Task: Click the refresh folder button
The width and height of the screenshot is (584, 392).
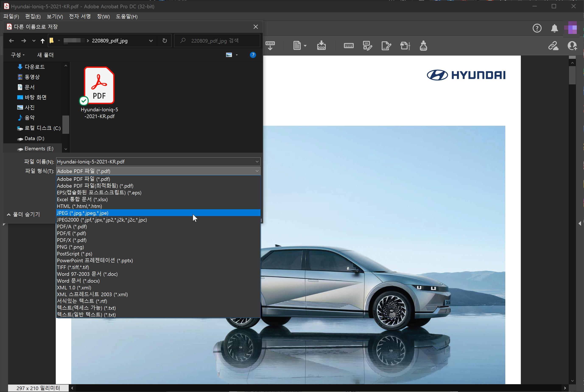Action: (x=165, y=40)
